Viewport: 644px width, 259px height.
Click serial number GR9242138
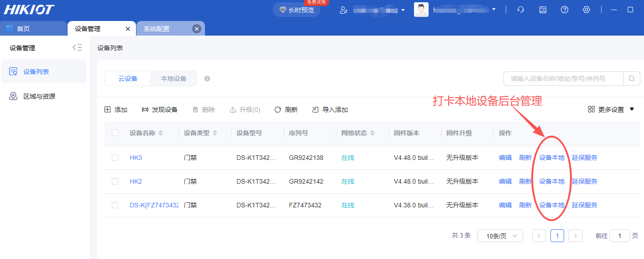(306, 158)
